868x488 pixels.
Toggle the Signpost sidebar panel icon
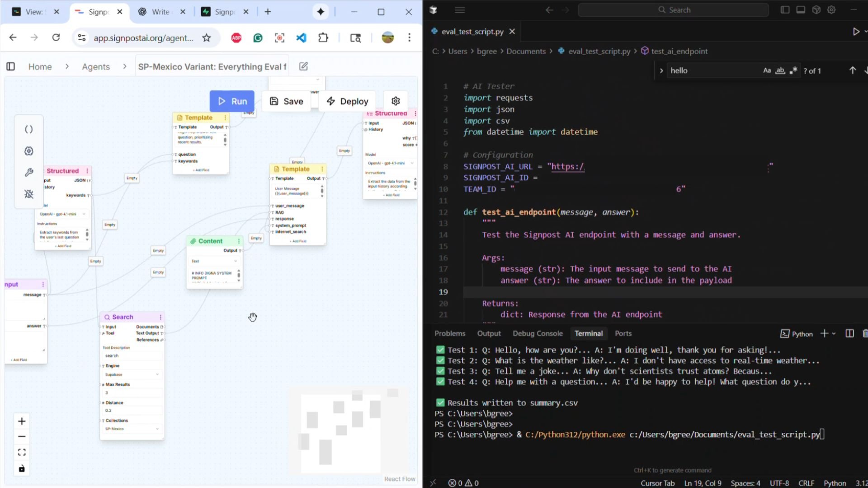tap(11, 66)
